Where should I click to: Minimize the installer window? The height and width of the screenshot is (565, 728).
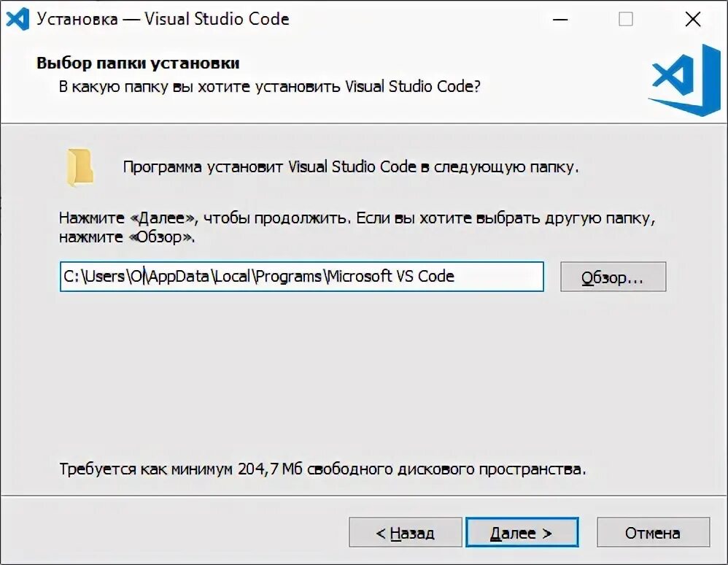[x=560, y=20]
